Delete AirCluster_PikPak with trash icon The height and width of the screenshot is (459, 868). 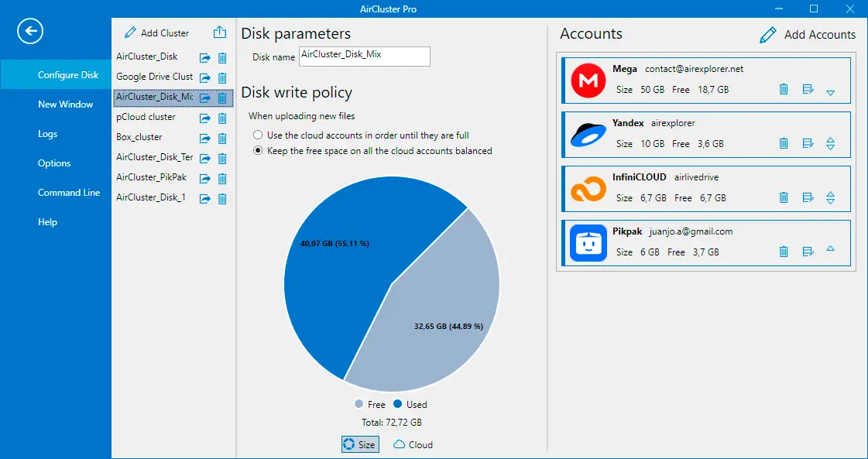pos(222,178)
